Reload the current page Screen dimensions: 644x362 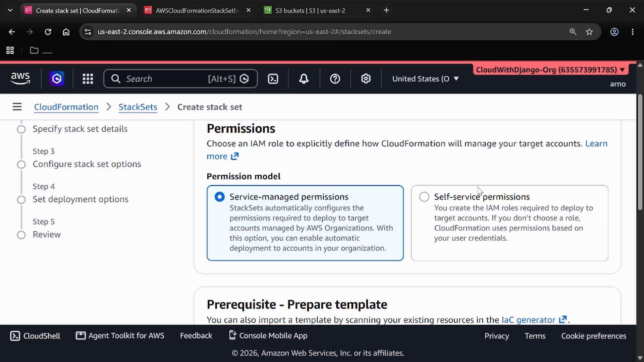tap(48, 32)
